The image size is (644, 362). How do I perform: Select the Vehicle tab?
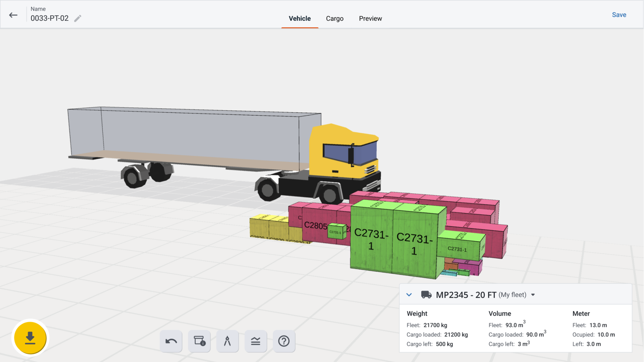[299, 18]
